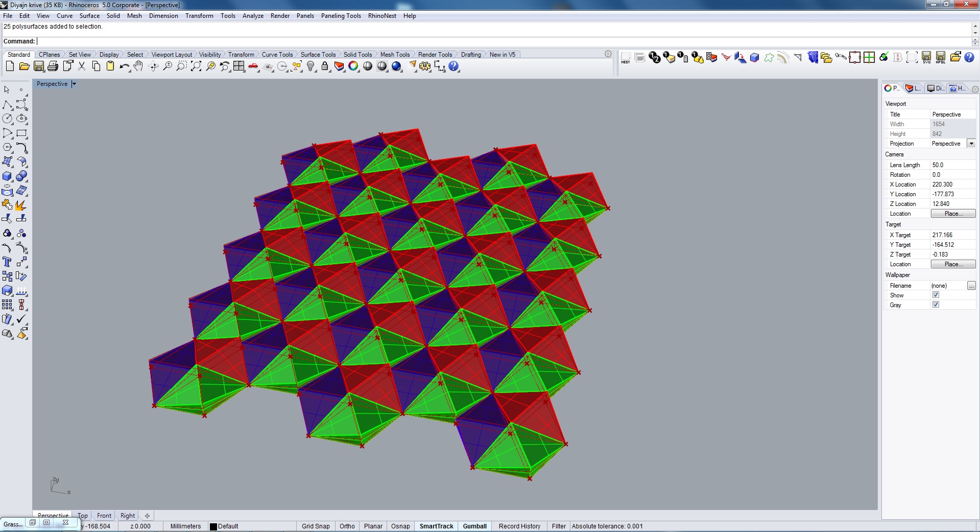Click the Undo arrow icon
The width and height of the screenshot is (980, 532).
click(124, 66)
